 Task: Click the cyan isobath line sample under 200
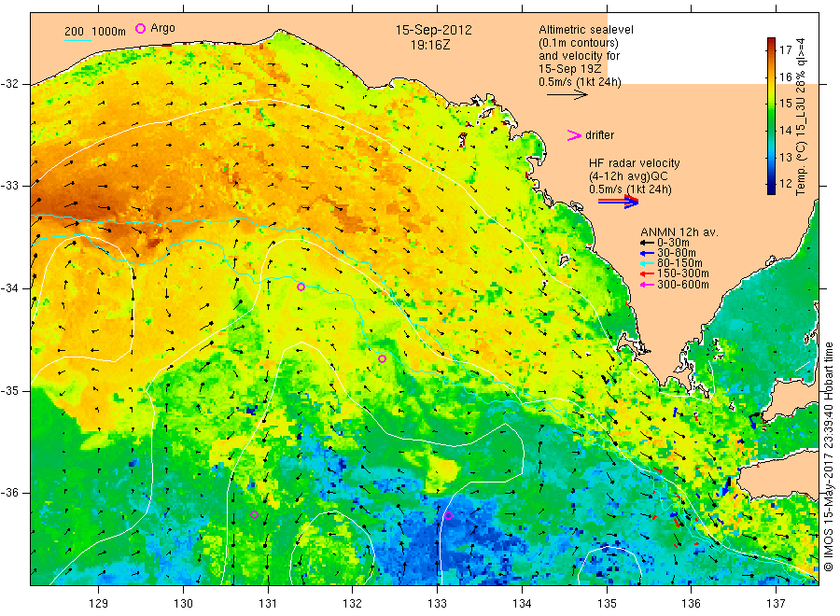coord(77,40)
